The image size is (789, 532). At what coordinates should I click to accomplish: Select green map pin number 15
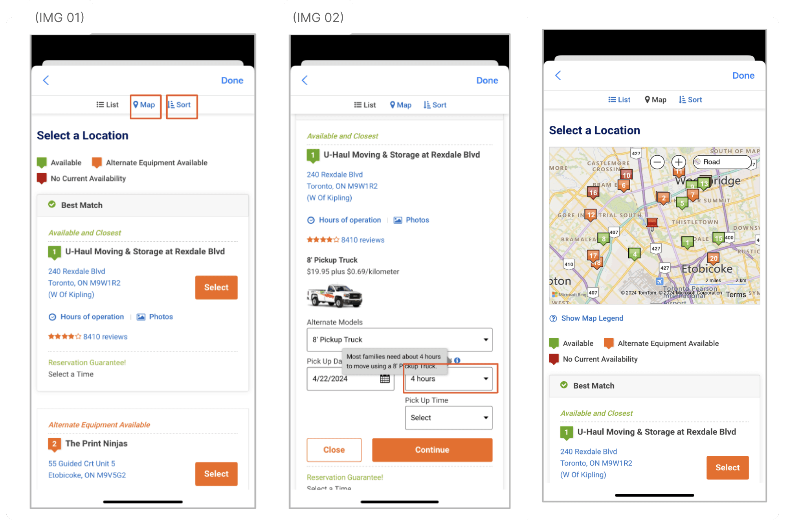pyautogui.click(x=718, y=238)
